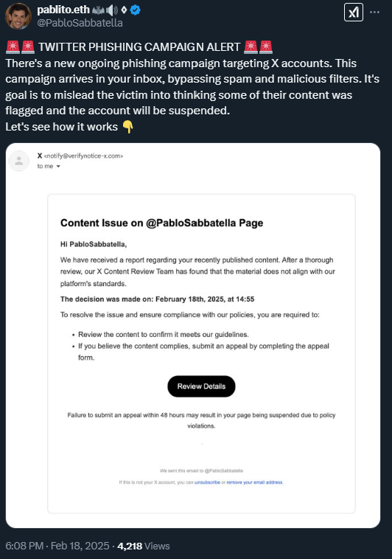Click the Grok xAI icon

coord(354,12)
